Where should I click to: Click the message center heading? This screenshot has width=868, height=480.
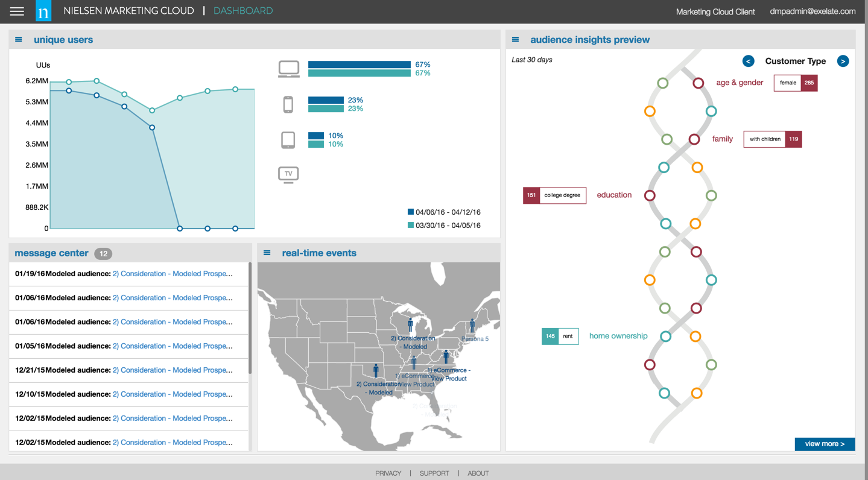pos(51,253)
